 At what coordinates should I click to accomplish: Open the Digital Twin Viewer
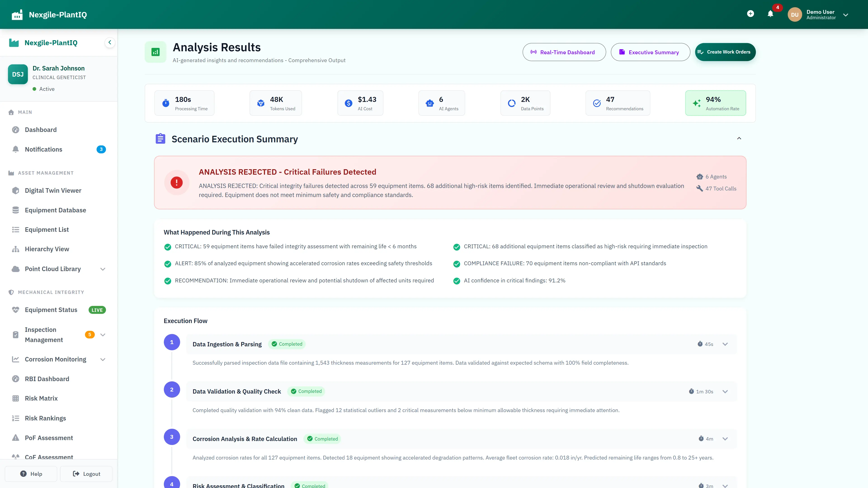coord(53,190)
